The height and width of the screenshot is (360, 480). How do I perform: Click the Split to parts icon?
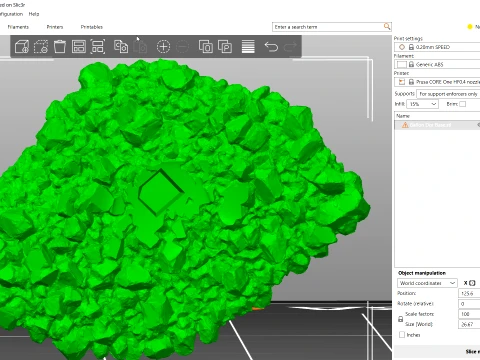pos(225,47)
